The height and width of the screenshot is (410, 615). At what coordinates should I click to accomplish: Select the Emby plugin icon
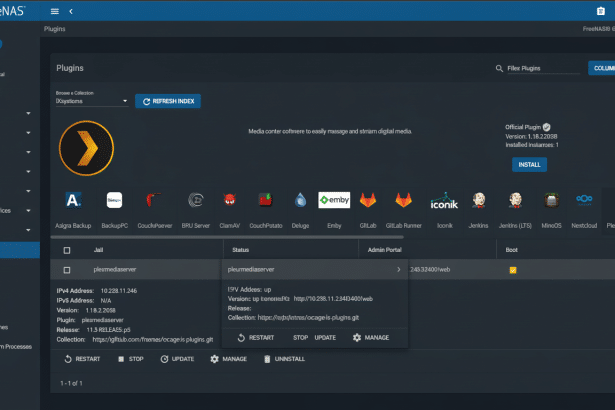(x=334, y=200)
